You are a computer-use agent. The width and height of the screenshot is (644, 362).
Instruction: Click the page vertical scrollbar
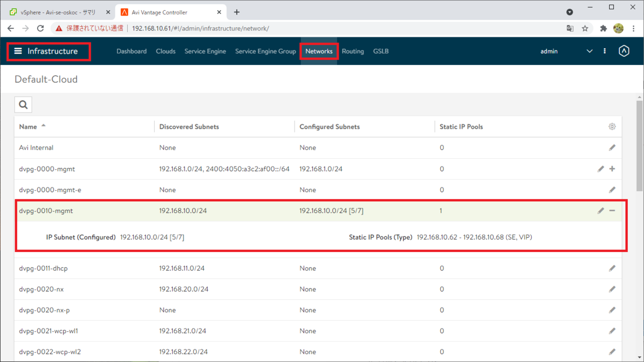click(639, 145)
